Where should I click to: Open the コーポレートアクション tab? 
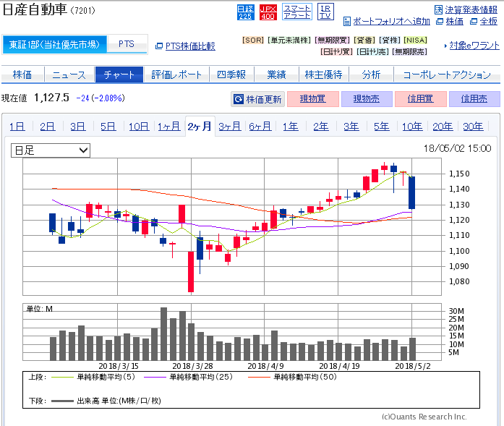tap(447, 74)
